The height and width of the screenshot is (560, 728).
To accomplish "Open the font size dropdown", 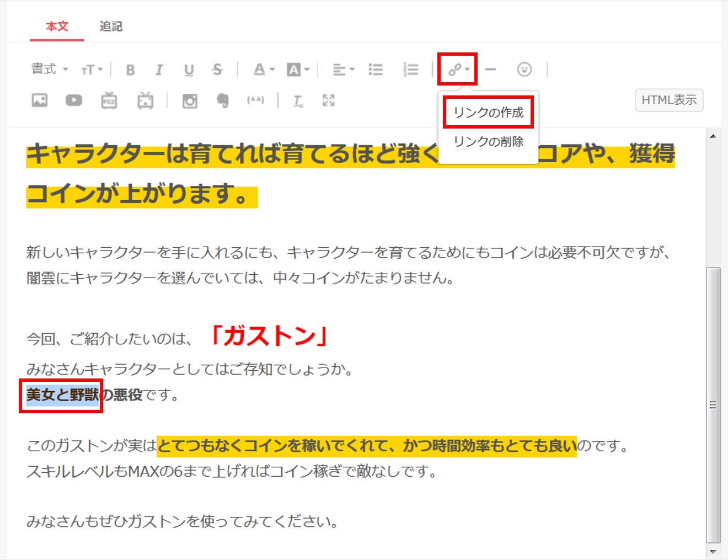I will click(92, 70).
